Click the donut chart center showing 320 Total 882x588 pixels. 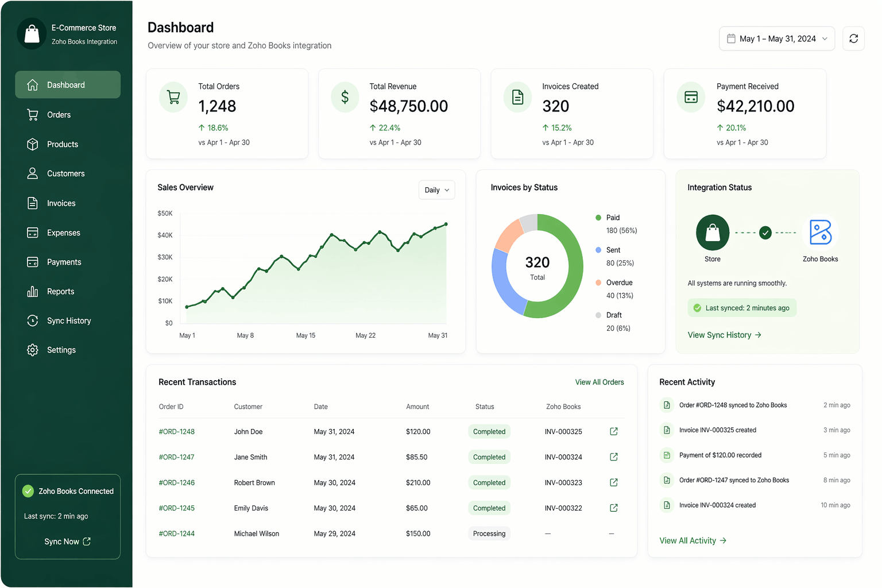(537, 268)
